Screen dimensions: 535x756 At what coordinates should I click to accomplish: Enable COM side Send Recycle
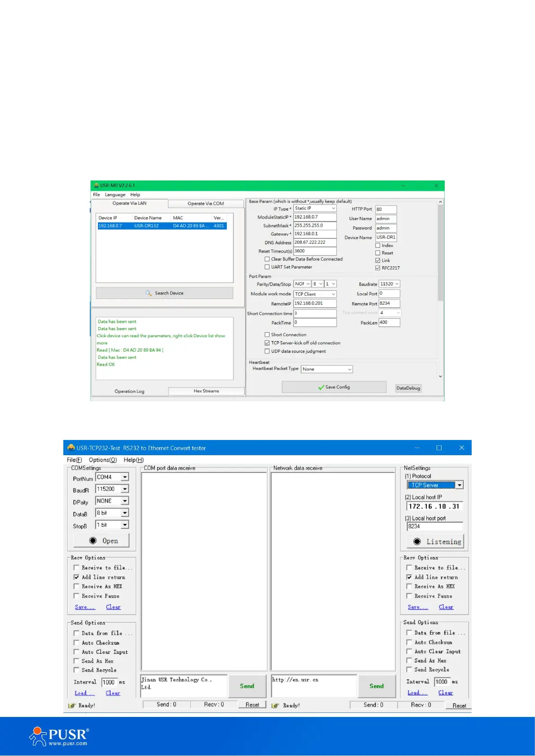click(x=76, y=670)
